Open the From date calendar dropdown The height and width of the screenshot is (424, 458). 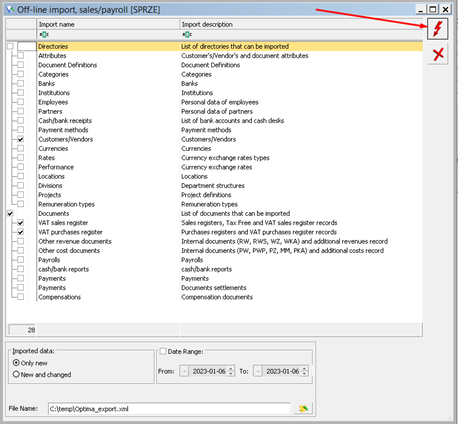coord(184,371)
